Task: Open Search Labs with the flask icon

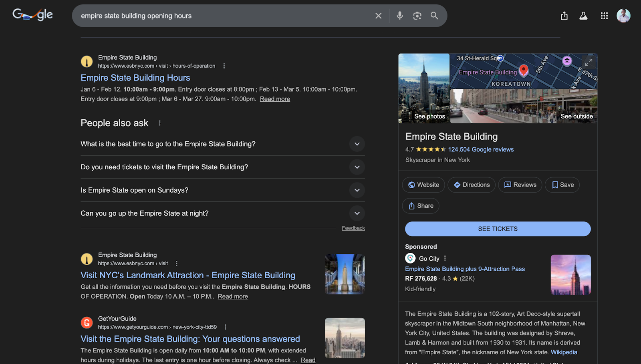Action: click(583, 16)
